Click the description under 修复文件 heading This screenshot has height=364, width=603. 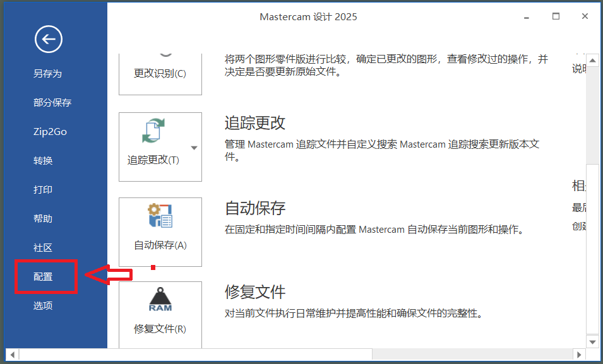(x=354, y=314)
